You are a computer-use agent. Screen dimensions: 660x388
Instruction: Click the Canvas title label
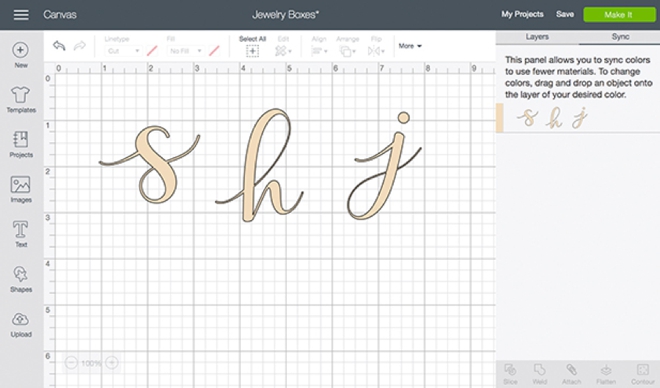(60, 15)
